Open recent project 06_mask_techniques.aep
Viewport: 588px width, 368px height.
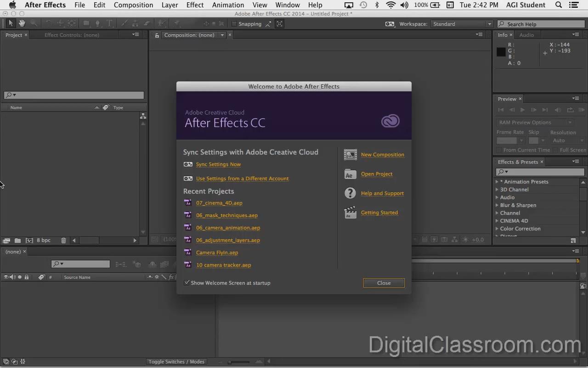coord(226,215)
